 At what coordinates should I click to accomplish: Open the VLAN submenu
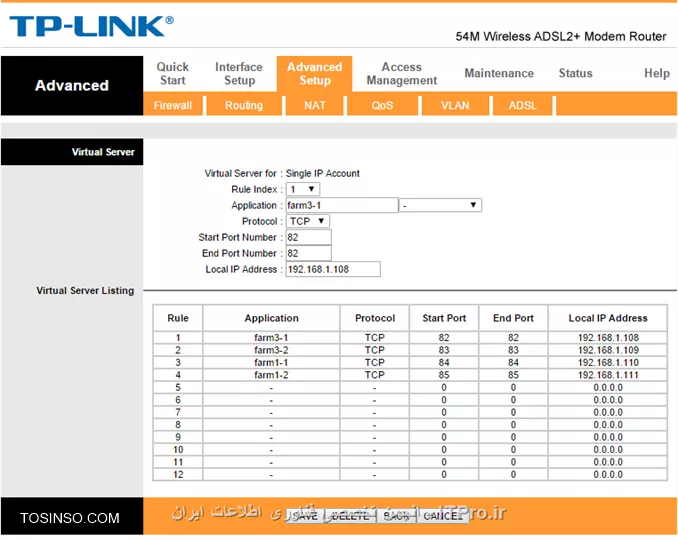455,105
